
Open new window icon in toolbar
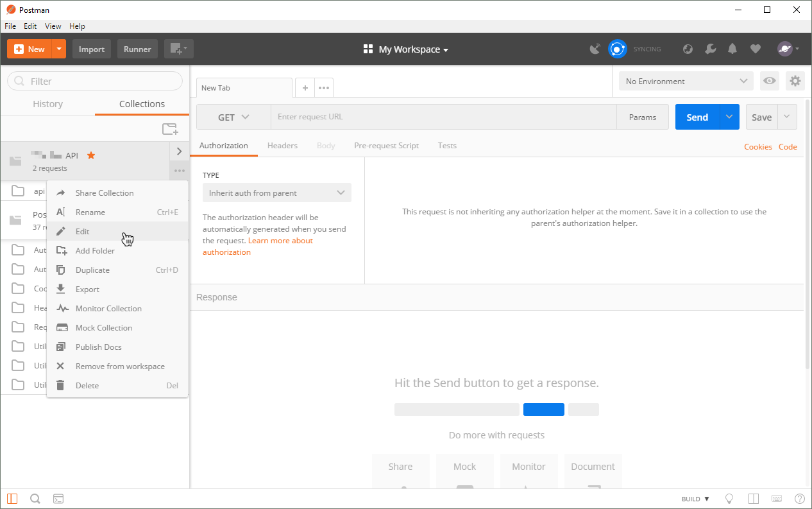coord(179,49)
